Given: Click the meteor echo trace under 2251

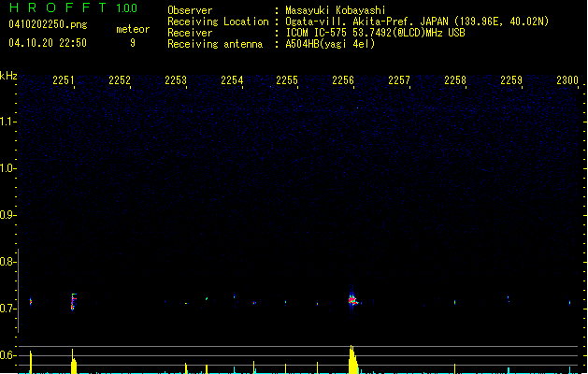Looking at the screenshot, I should pos(73,301).
